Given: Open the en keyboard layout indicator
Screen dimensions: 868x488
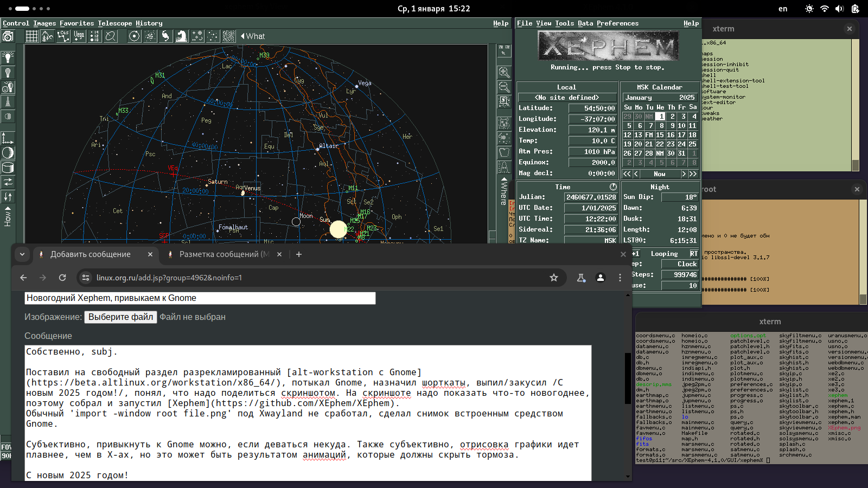Looking at the screenshot, I should (783, 9).
